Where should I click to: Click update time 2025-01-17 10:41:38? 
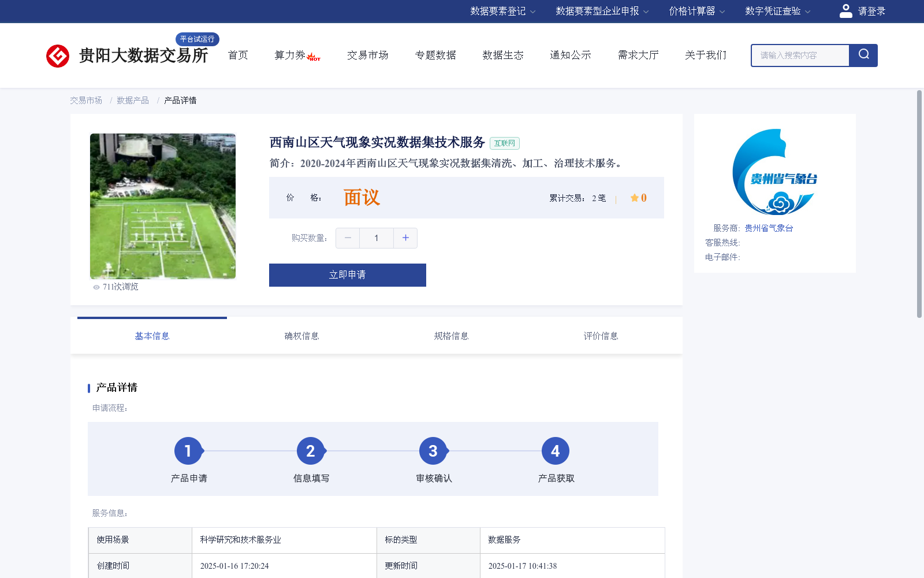(523, 566)
